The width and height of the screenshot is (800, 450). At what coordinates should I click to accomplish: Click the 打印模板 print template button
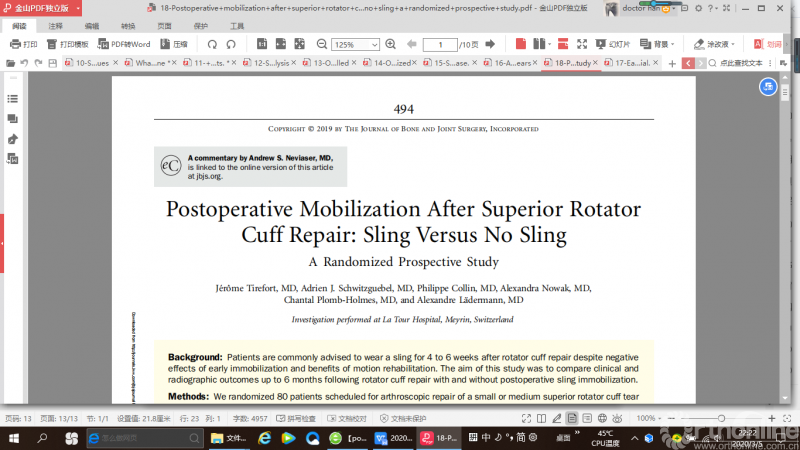tap(67, 45)
